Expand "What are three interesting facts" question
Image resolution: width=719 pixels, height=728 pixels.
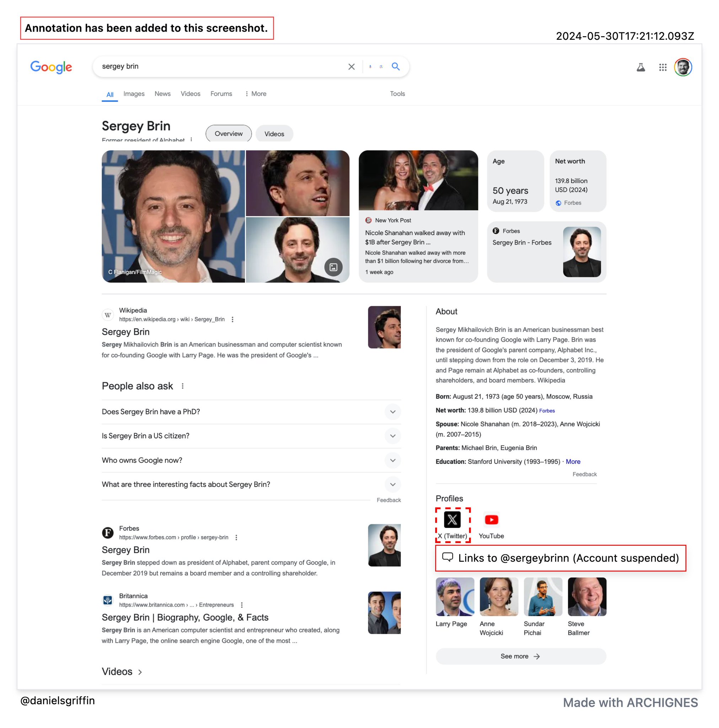point(251,484)
